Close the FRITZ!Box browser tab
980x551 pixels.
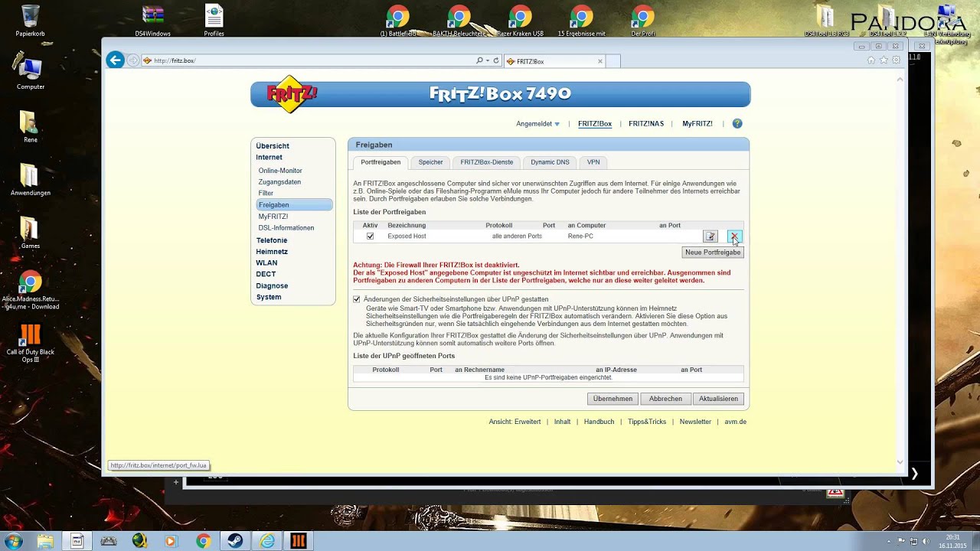click(x=600, y=61)
